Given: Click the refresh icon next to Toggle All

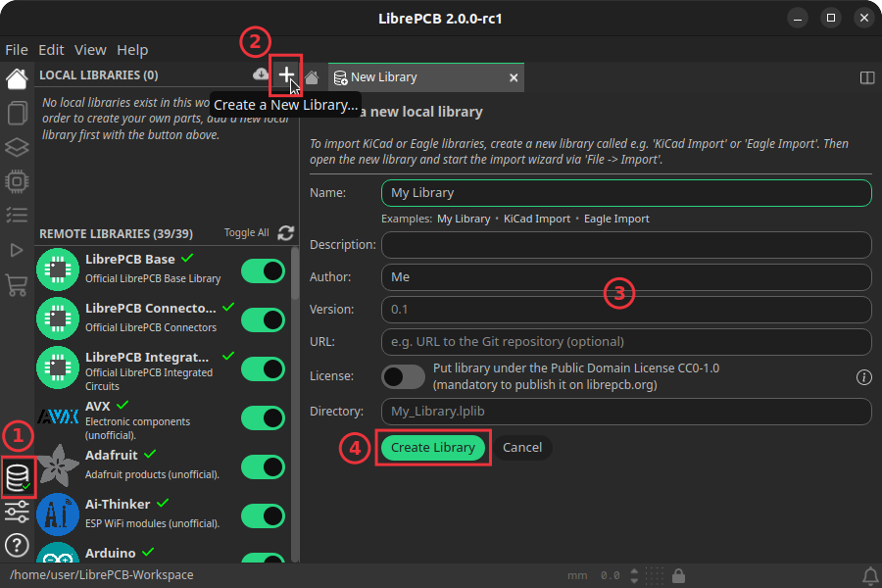Looking at the screenshot, I should pos(285,233).
